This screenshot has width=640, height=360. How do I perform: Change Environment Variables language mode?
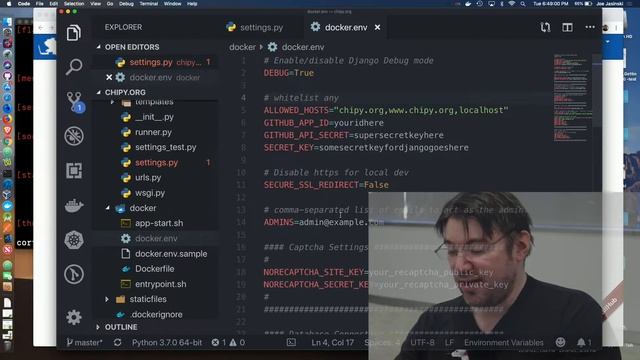(504, 342)
